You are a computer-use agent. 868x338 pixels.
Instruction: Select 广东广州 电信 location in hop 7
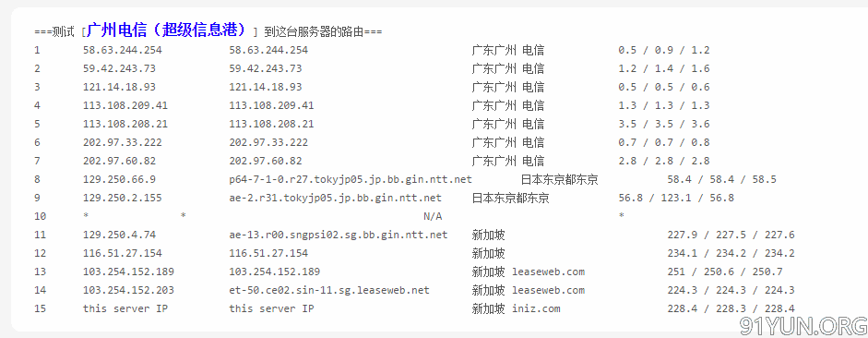click(507, 162)
